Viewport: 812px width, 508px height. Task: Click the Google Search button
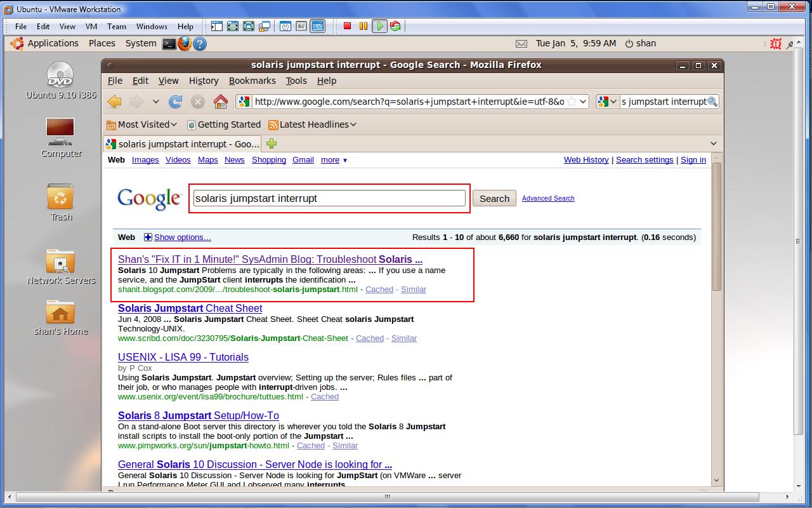click(x=494, y=198)
